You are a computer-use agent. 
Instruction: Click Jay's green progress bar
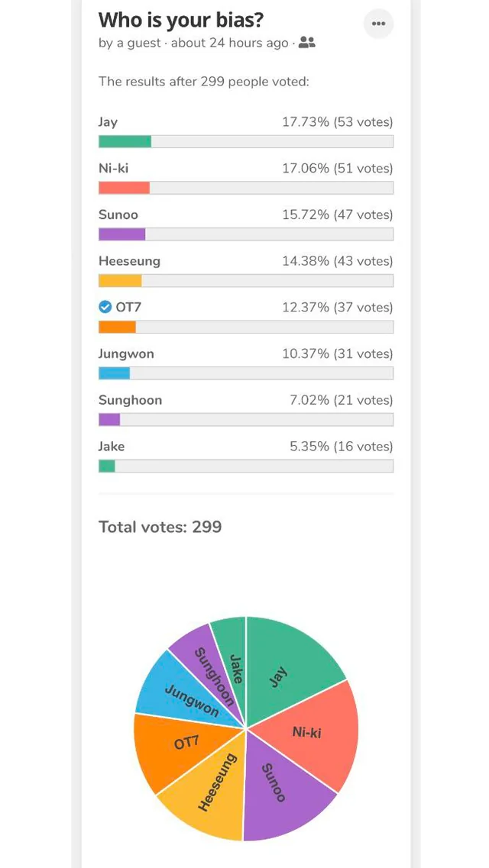pos(125,141)
